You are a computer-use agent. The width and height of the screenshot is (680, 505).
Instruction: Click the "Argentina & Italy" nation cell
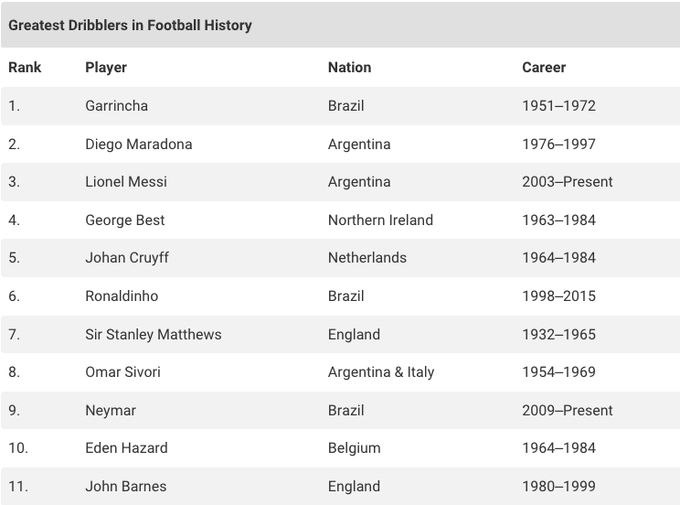(x=381, y=372)
